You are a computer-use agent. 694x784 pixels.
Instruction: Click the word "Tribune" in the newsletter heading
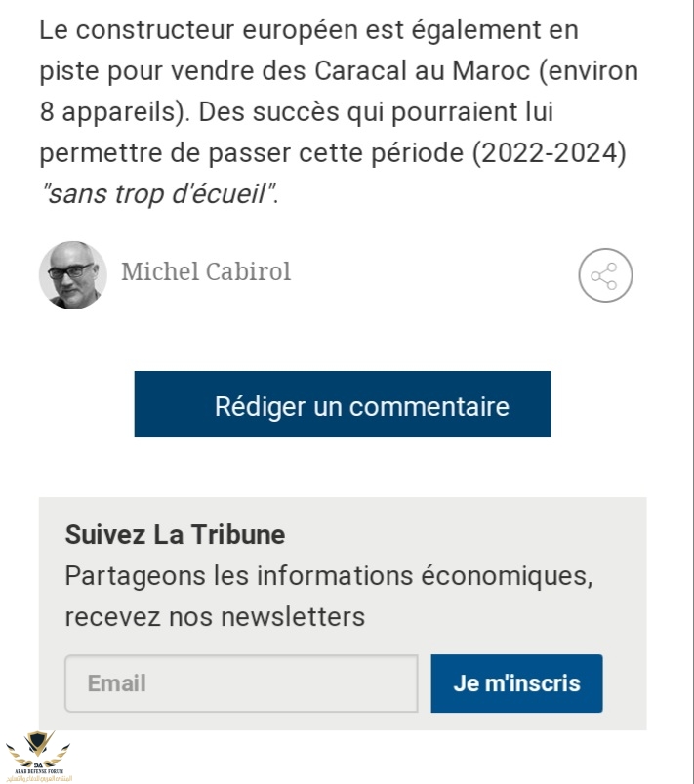pyautogui.click(x=243, y=534)
